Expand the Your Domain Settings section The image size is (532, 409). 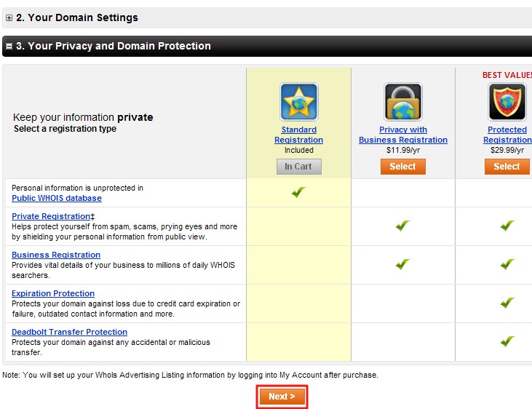tap(9, 17)
